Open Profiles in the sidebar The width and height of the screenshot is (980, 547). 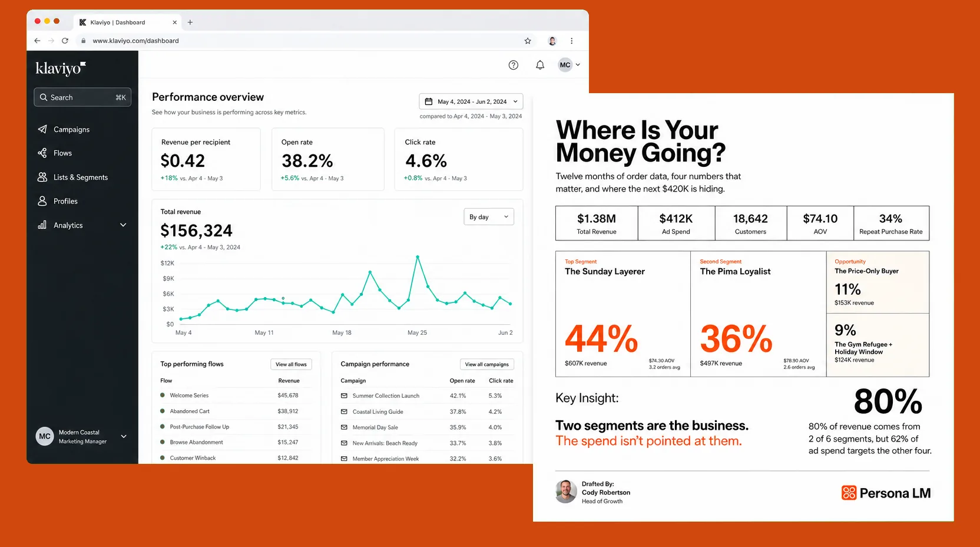click(x=65, y=201)
